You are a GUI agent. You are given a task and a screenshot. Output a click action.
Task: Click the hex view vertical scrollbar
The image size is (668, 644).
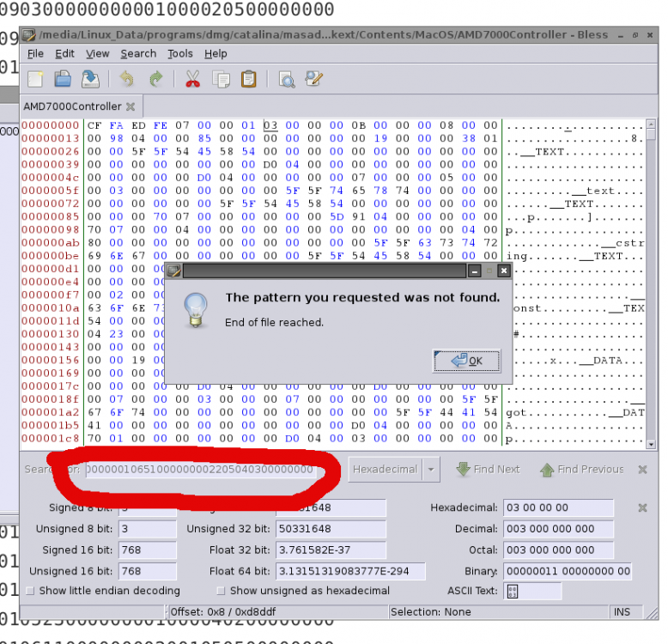pyautogui.click(x=651, y=283)
